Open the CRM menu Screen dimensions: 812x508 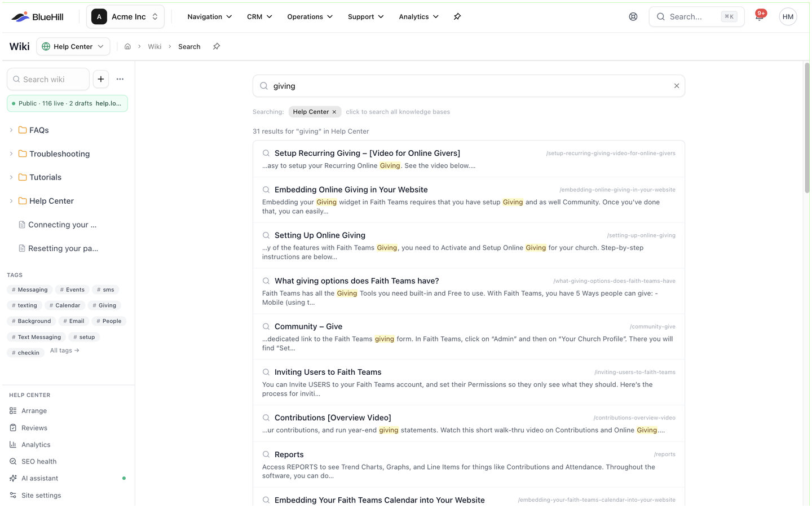click(259, 17)
